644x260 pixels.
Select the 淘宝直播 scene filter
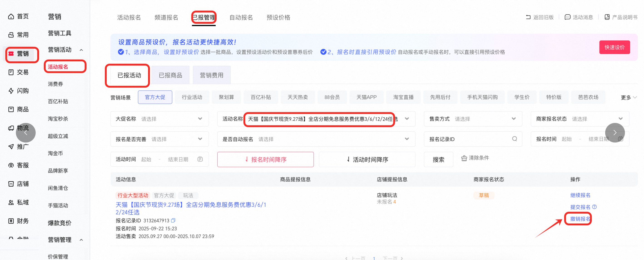coord(403,97)
